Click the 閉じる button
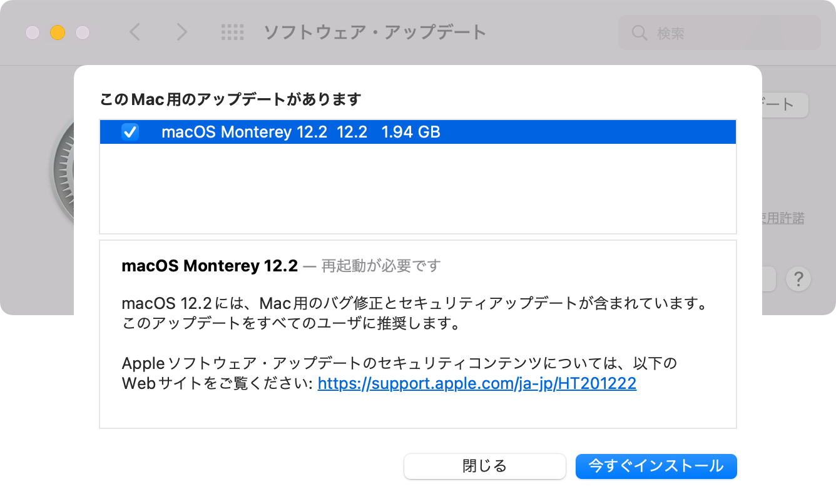The image size is (836, 504). 485,466
